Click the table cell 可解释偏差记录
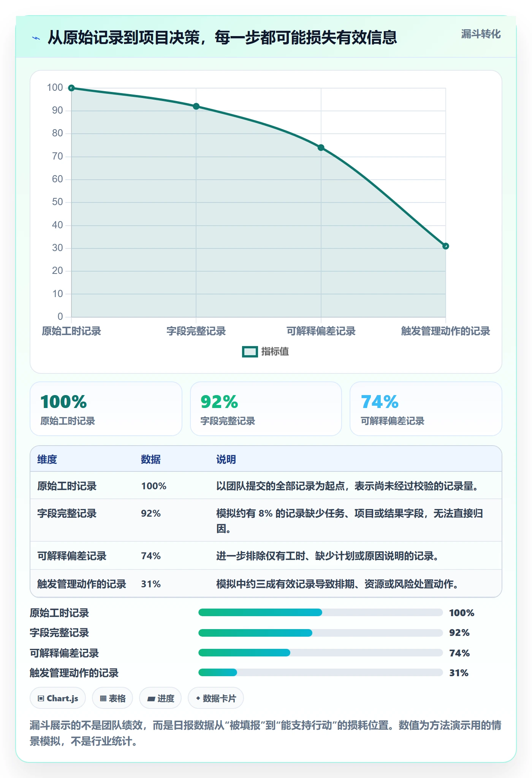 coord(72,556)
